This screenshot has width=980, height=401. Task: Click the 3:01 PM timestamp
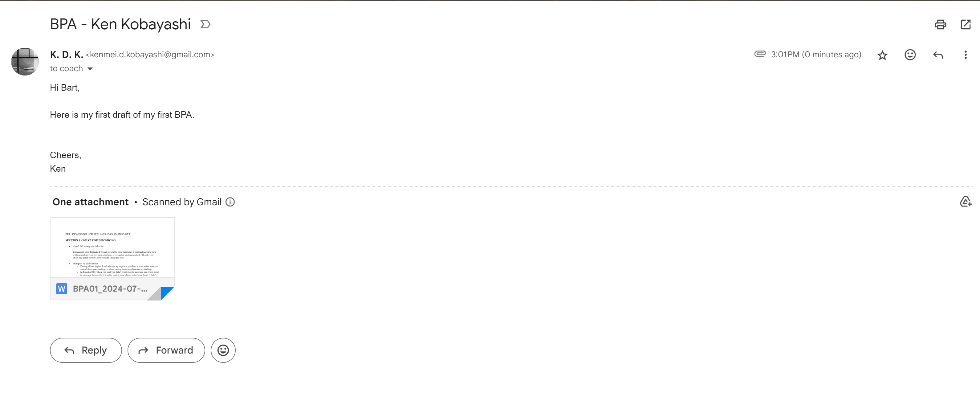(816, 55)
